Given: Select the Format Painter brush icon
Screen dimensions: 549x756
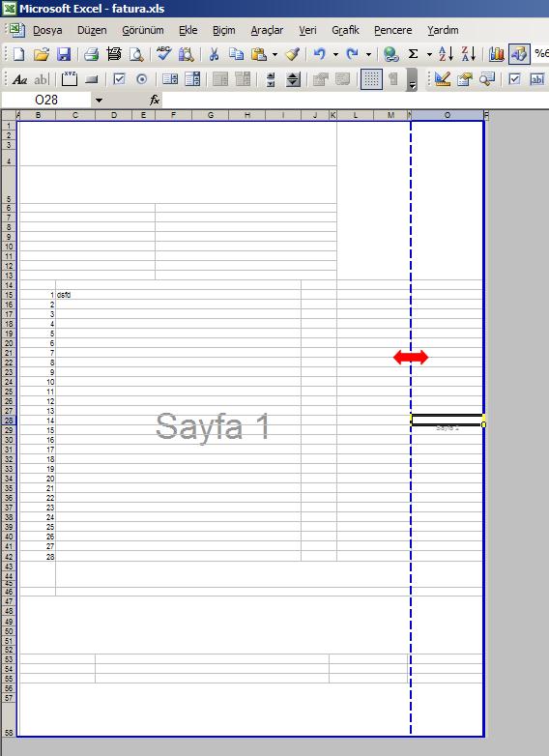Looking at the screenshot, I should [293, 54].
